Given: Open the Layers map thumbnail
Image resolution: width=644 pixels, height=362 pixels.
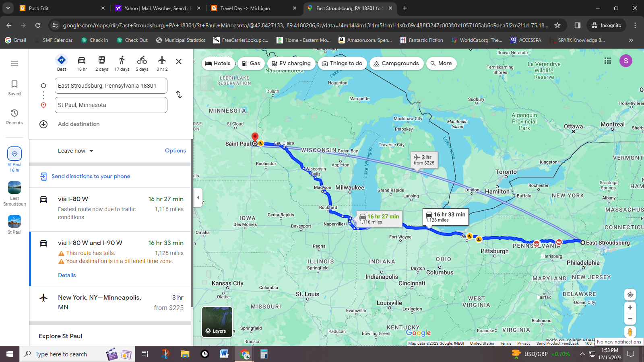Looking at the screenshot, I should [x=217, y=322].
